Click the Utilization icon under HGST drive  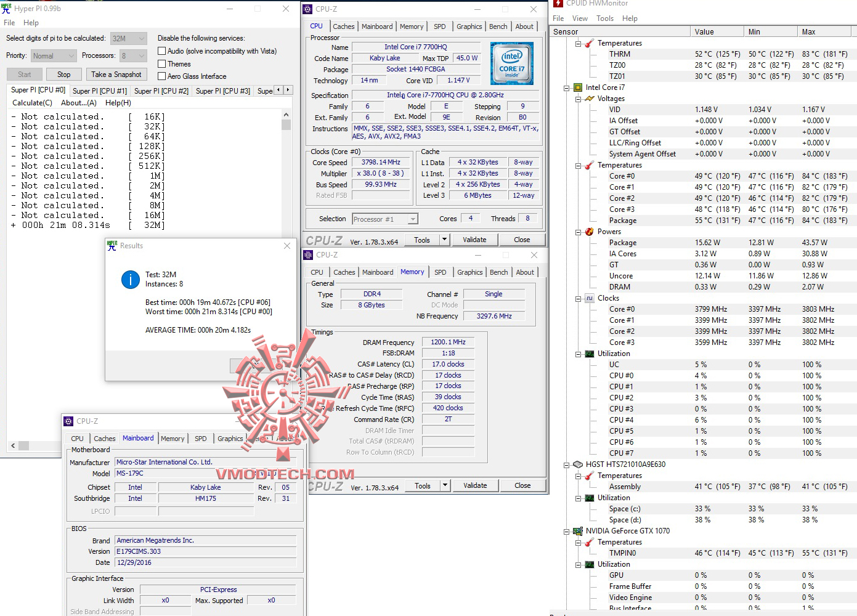[590, 498]
